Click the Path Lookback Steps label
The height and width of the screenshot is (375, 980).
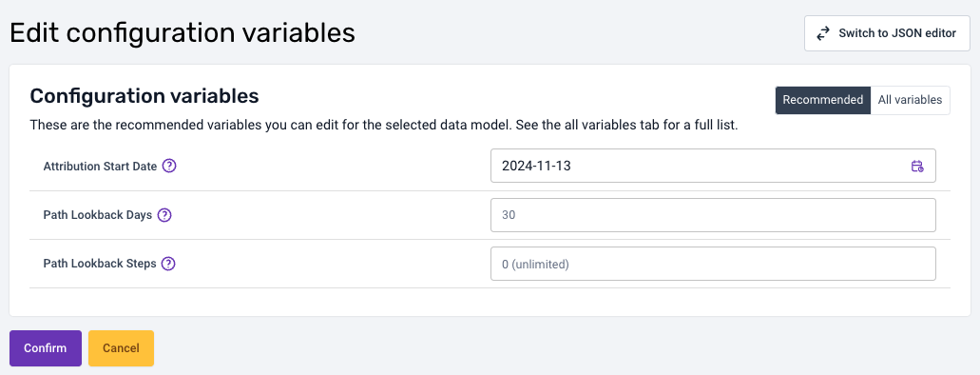pyautogui.click(x=100, y=264)
